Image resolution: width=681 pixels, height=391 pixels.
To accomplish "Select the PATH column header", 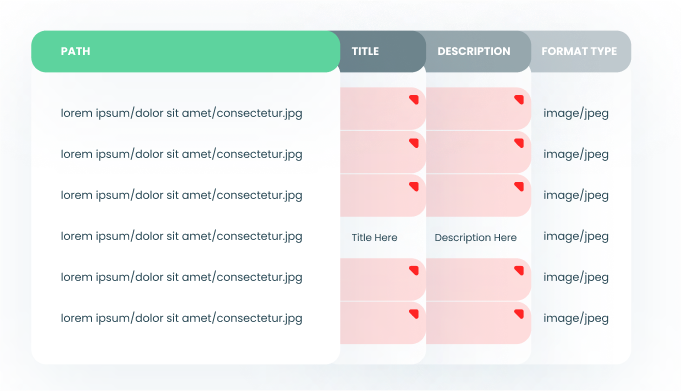I will click(185, 51).
